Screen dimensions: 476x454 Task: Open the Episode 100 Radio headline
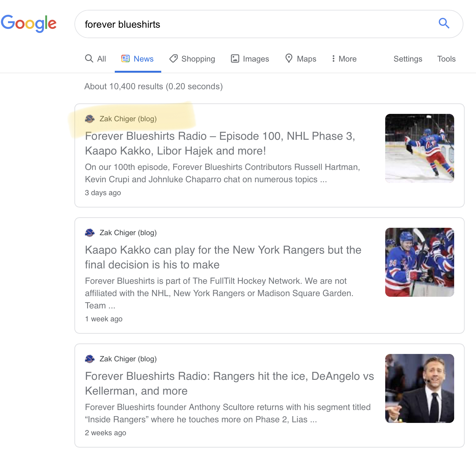220,143
